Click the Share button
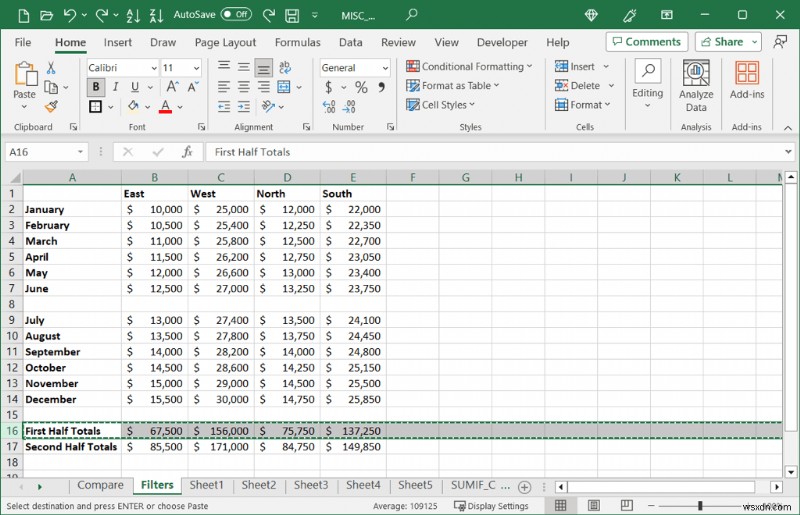The height and width of the screenshot is (515, 800). pyautogui.click(x=728, y=42)
